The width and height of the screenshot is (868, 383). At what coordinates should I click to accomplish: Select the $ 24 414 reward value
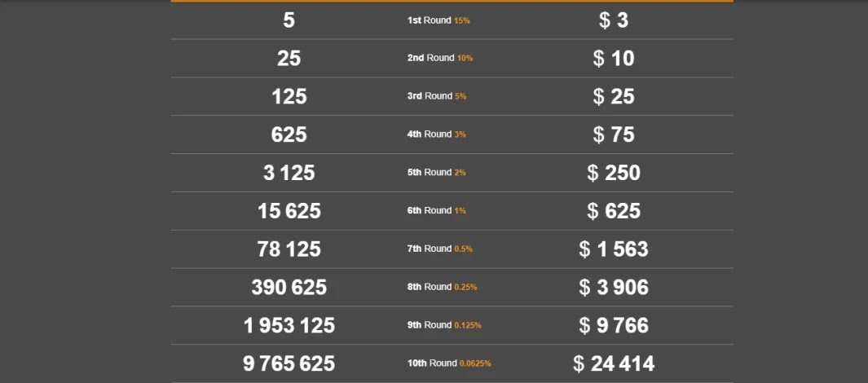(614, 363)
